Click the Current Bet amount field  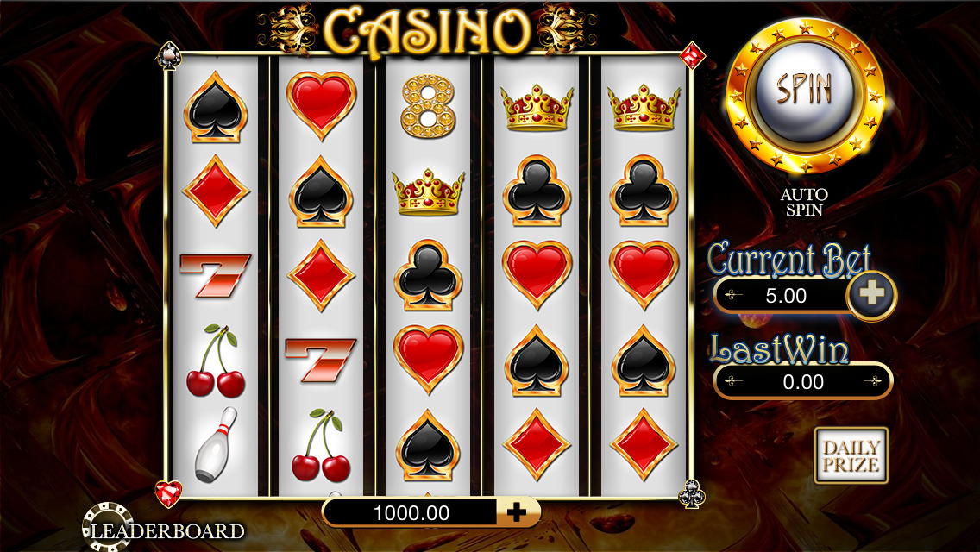pos(783,296)
